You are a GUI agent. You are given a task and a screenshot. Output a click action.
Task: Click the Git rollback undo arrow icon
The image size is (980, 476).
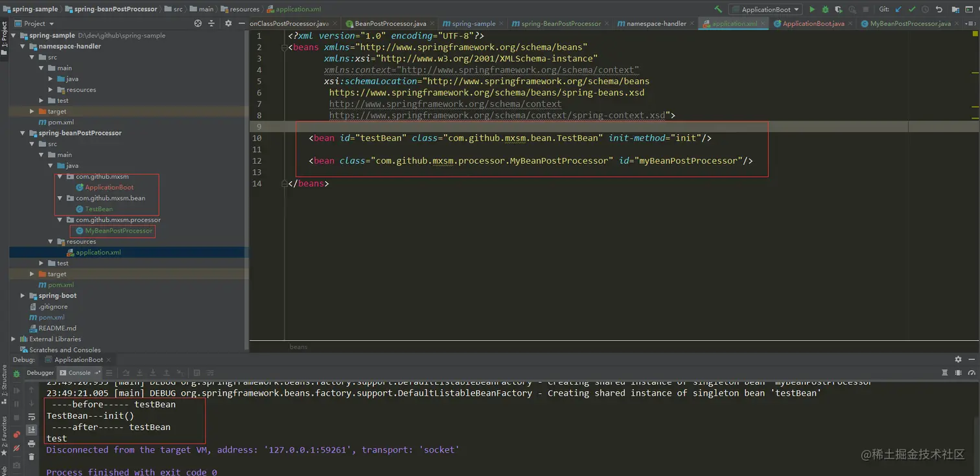point(939,9)
